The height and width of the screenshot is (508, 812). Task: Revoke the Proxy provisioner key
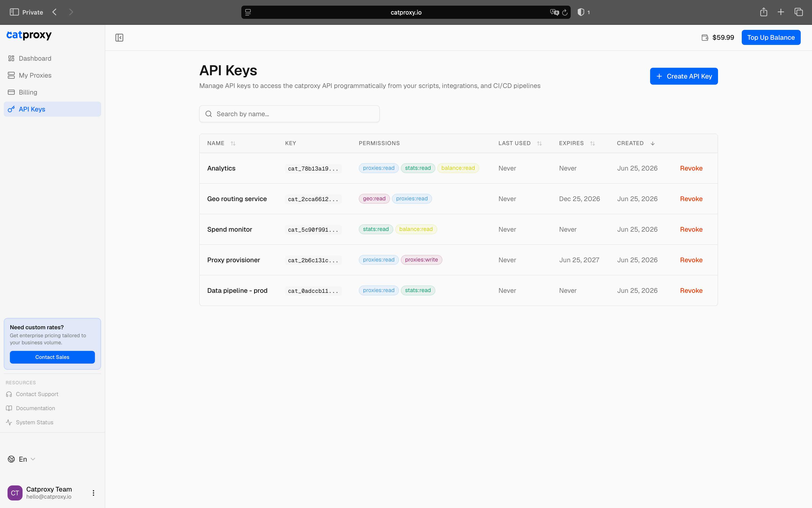(x=691, y=260)
